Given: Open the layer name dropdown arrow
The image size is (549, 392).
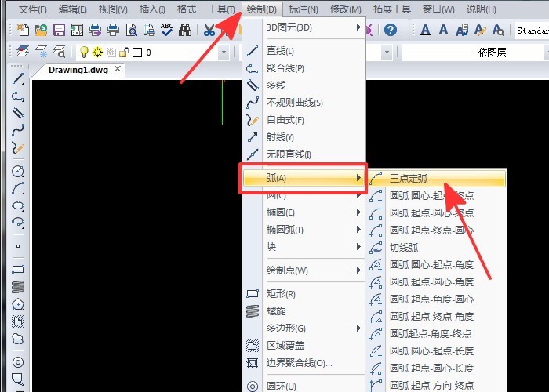Looking at the screenshot, I should [x=224, y=53].
